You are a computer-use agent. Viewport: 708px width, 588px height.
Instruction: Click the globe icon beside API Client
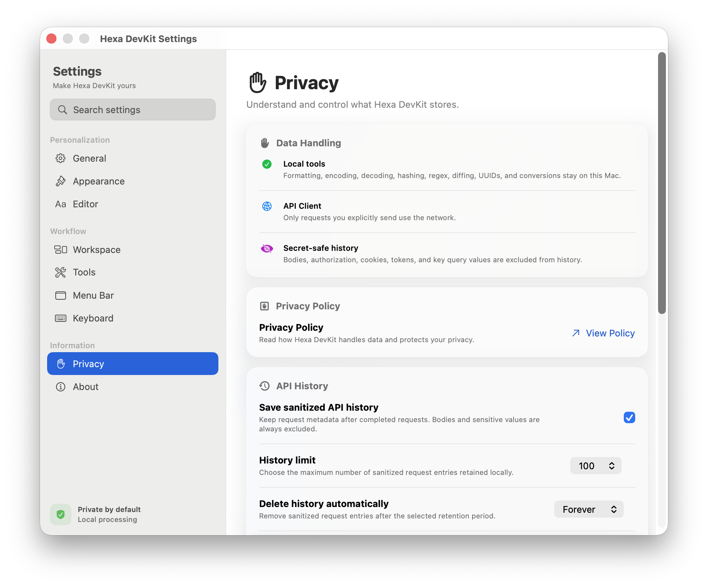pos(267,206)
